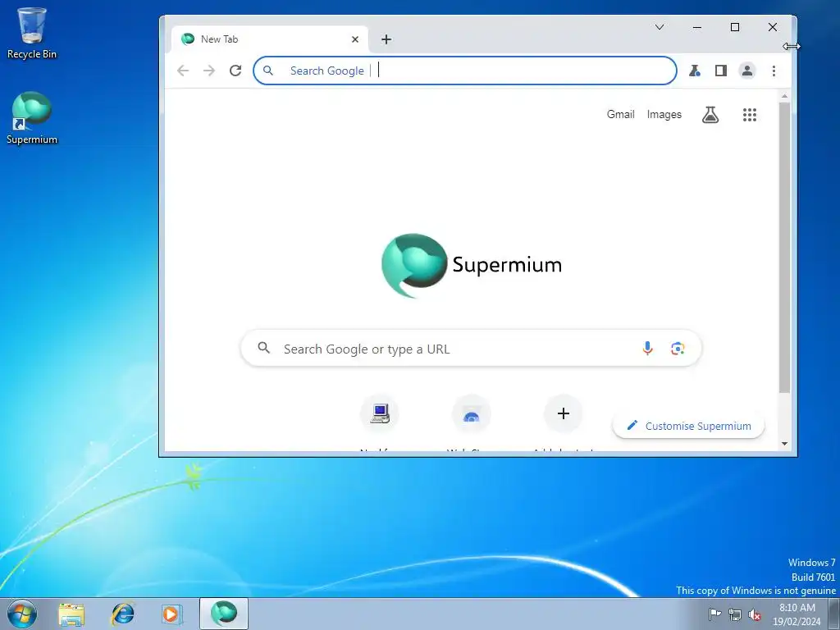Select the Recycle Bin desktop icon
The height and width of the screenshot is (630, 840).
[32, 33]
